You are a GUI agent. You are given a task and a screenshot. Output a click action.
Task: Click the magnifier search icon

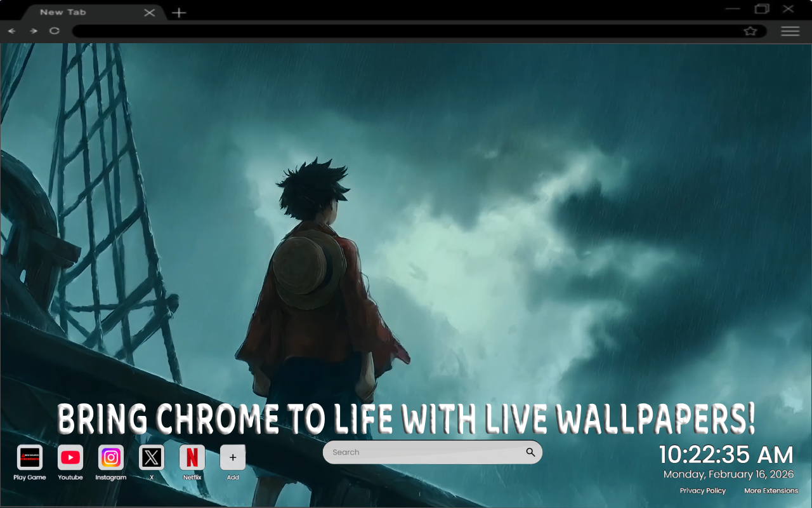point(530,452)
